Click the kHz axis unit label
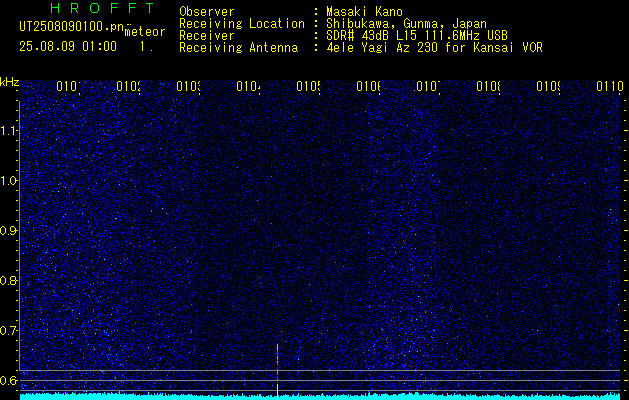 (9, 83)
